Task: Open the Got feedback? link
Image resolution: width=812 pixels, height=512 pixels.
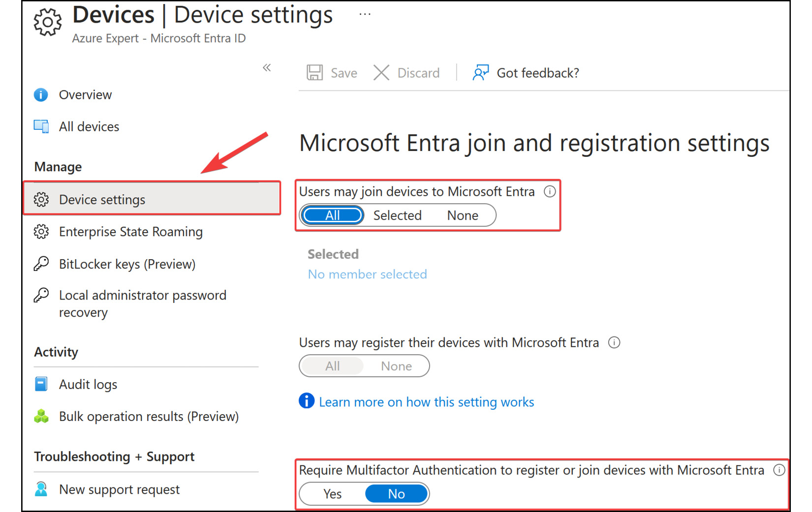Action: pos(538,73)
